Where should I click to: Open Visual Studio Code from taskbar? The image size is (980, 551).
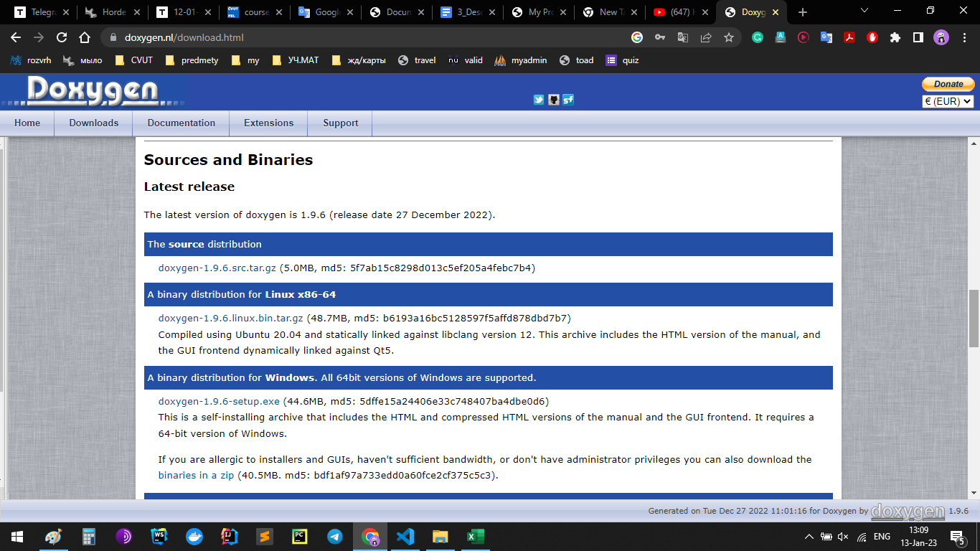click(405, 536)
